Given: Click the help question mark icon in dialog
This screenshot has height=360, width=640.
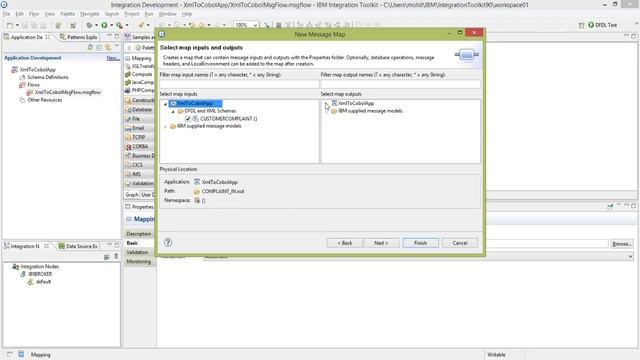Looking at the screenshot, I should 168,242.
